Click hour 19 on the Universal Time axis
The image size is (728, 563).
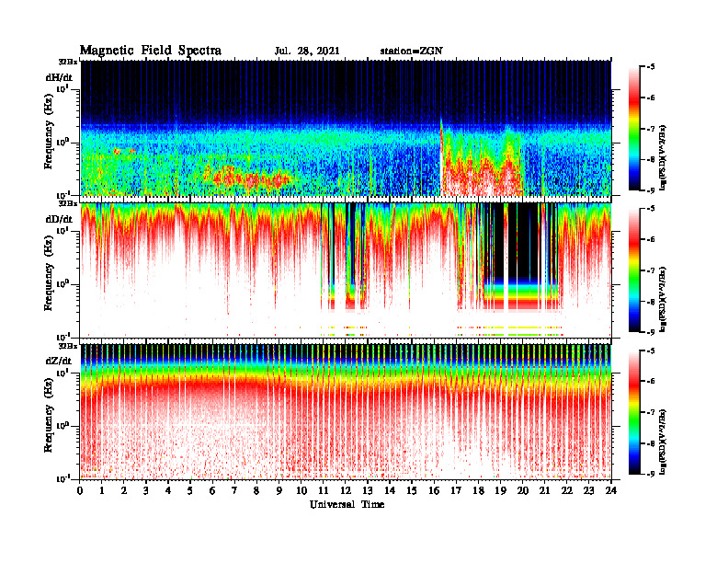500,491
